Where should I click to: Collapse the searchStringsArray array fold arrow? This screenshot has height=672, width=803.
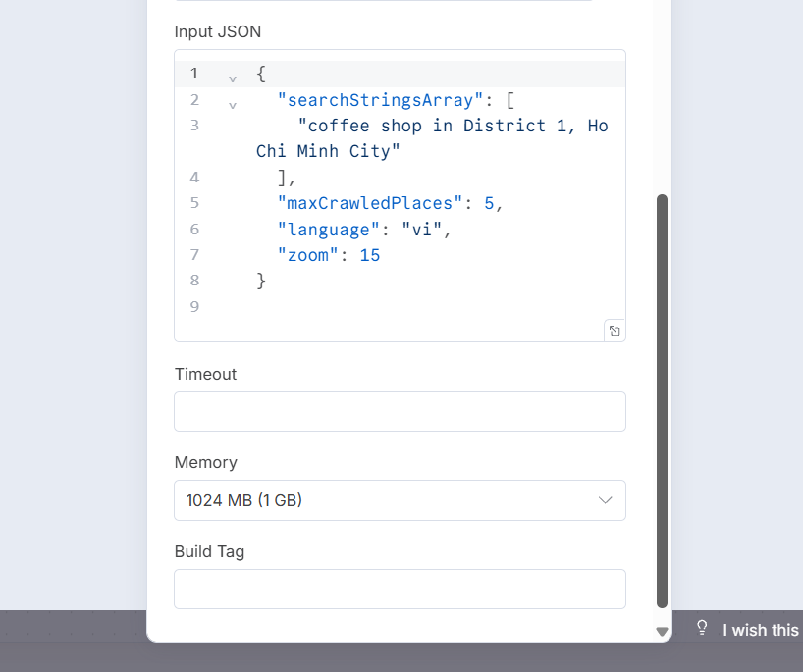233,102
